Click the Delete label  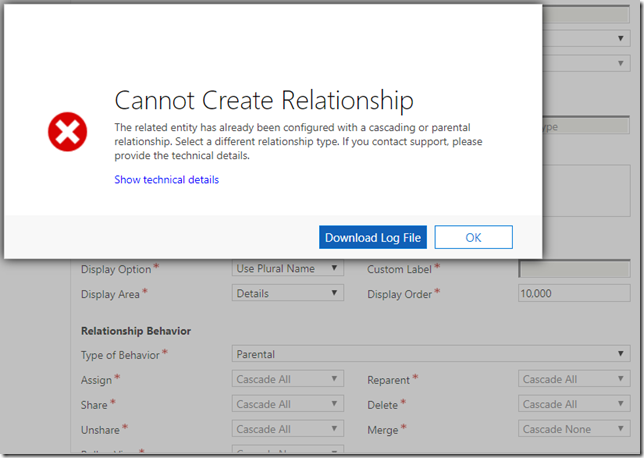tap(382, 405)
